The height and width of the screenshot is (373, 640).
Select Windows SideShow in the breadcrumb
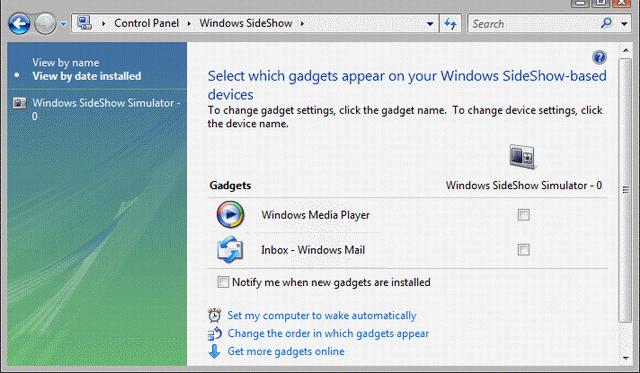246,23
